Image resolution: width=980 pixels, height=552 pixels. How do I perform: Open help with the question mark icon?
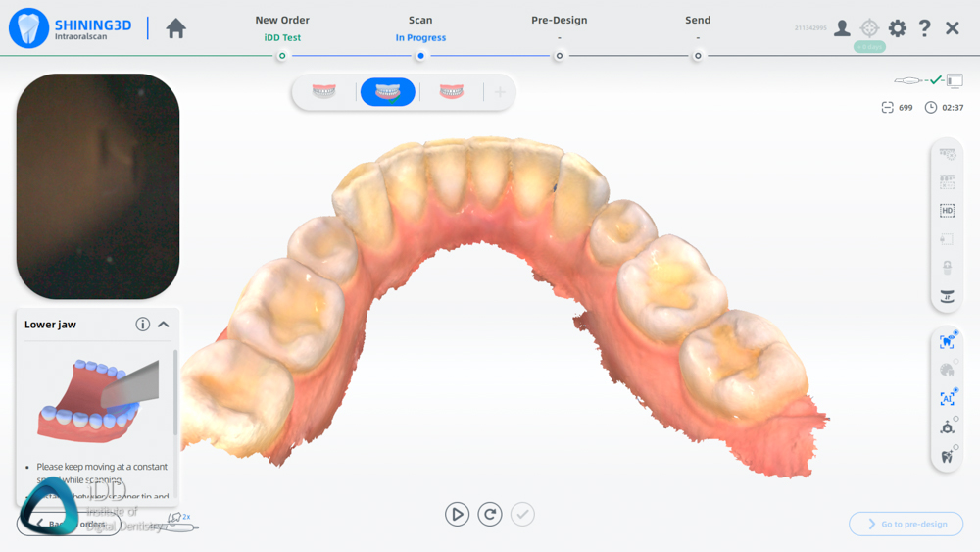tap(924, 28)
